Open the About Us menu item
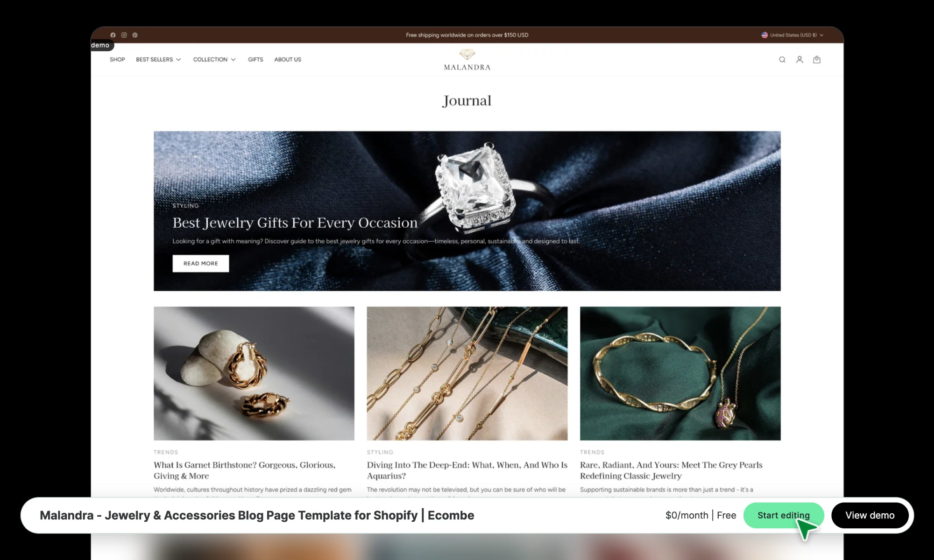This screenshot has height=560, width=934. tap(288, 60)
